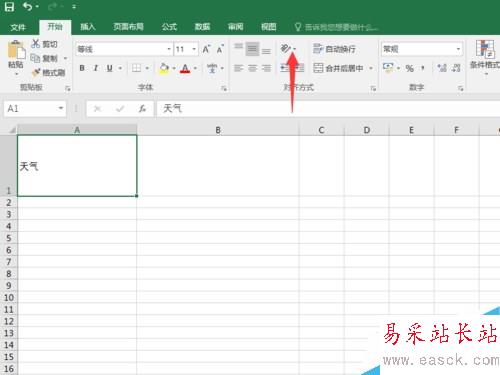
Task: Expand the Fill Color dropdown arrow
Action: coord(174,68)
